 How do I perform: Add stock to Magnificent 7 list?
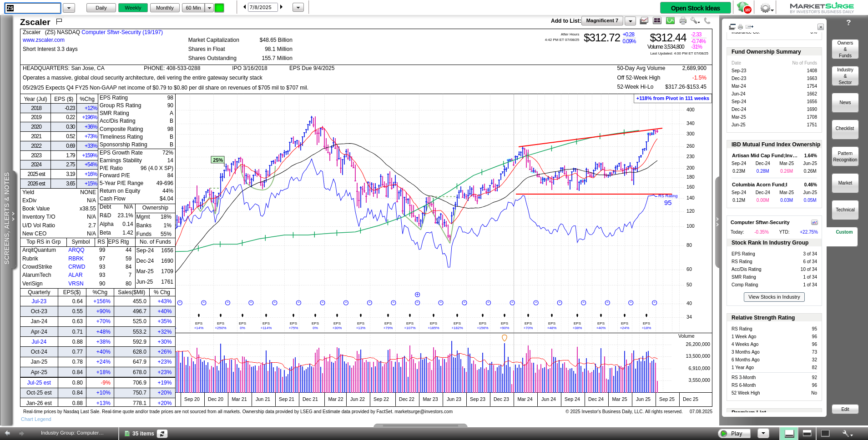pyautogui.click(x=602, y=20)
